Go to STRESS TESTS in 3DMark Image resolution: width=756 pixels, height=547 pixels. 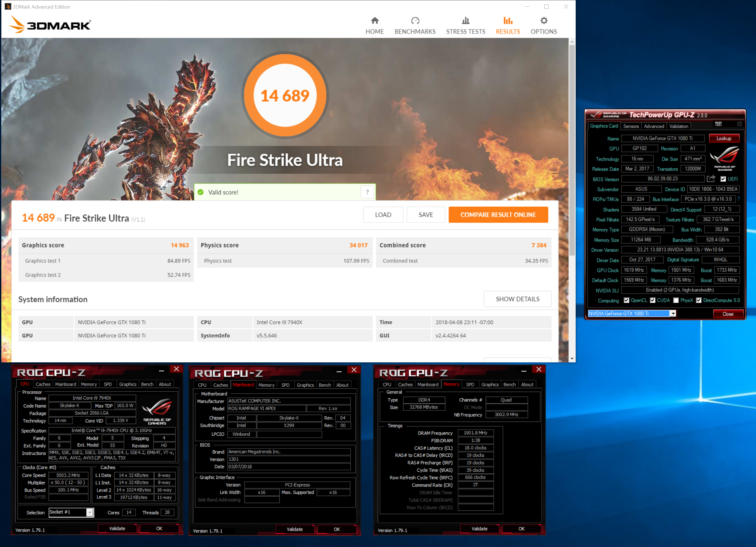click(466, 26)
